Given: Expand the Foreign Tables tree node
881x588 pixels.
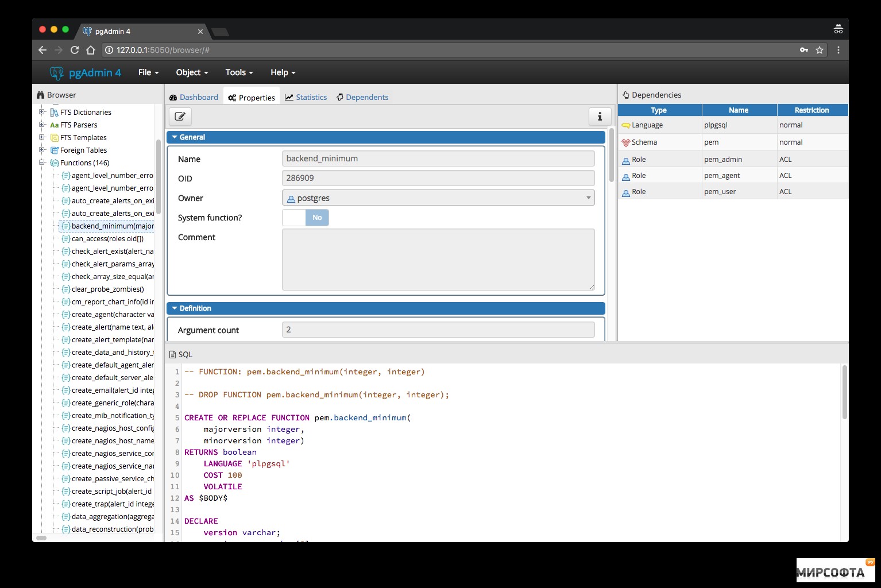Looking at the screenshot, I should [x=42, y=150].
